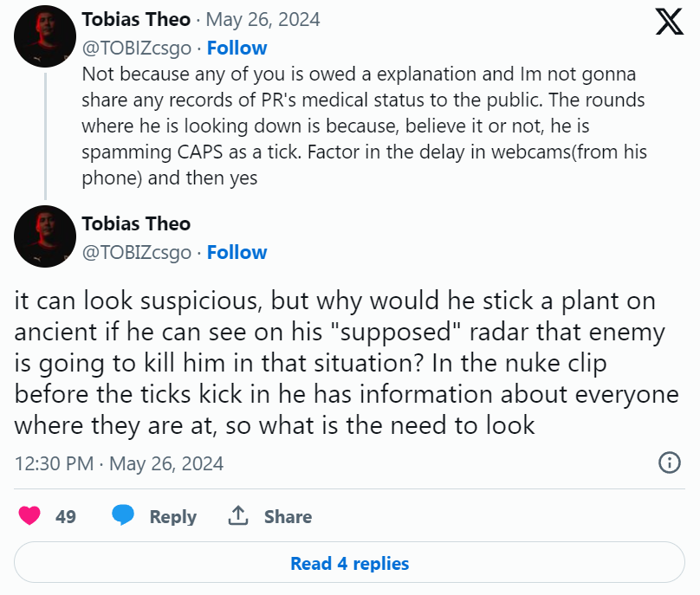
Task: Open Tobias Theo name on the second tweet
Action: pyautogui.click(x=136, y=223)
